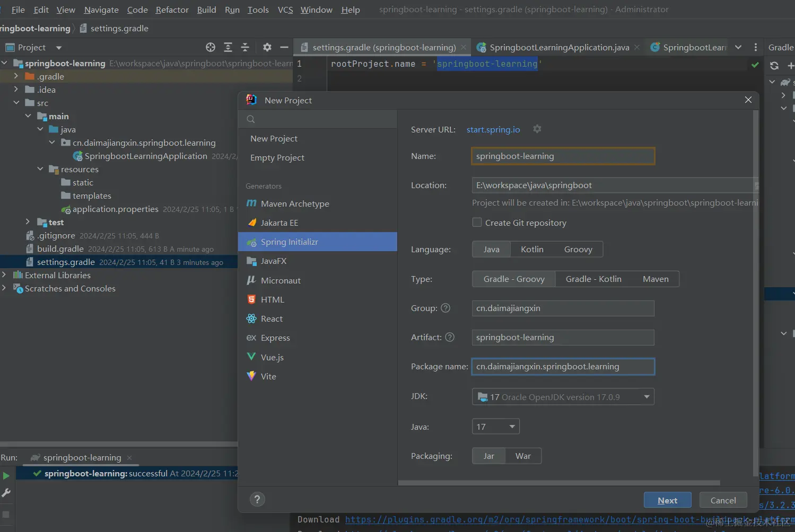Click the Group input field
The width and height of the screenshot is (795, 532).
[563, 308]
